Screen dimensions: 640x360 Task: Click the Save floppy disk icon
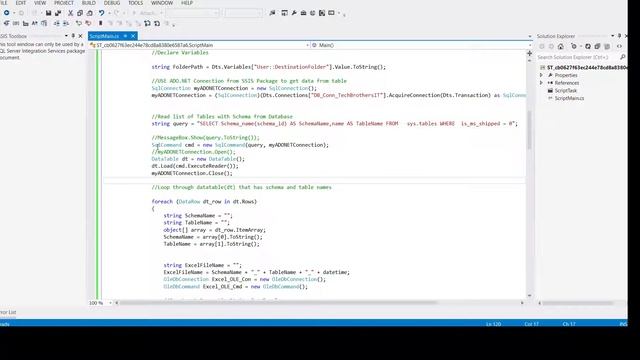click(x=48, y=13)
